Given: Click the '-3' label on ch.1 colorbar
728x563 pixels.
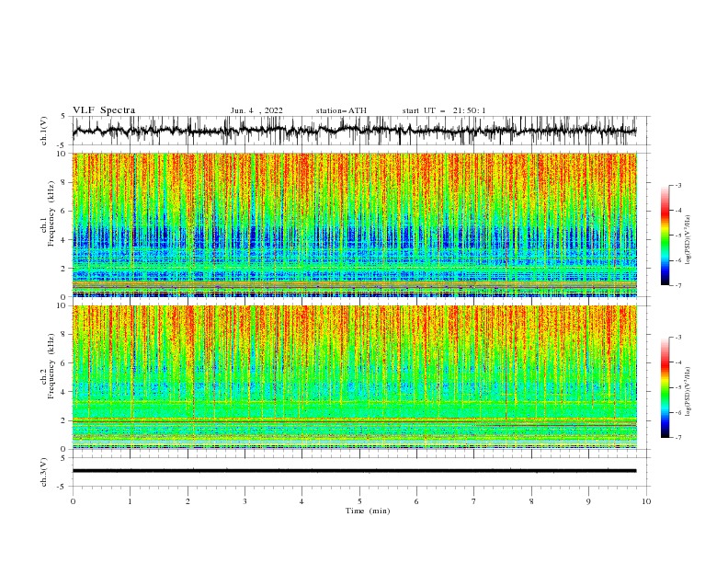Looking at the screenshot, I should click(x=677, y=185).
